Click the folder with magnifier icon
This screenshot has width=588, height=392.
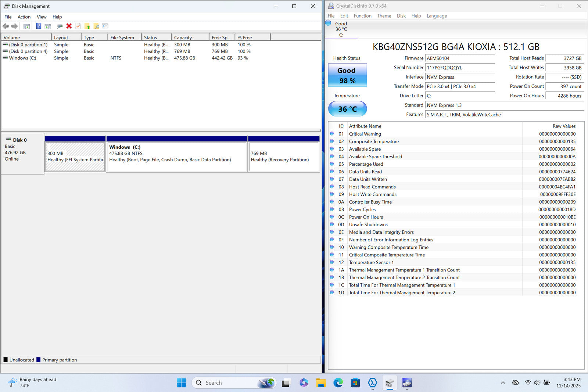click(x=96, y=26)
